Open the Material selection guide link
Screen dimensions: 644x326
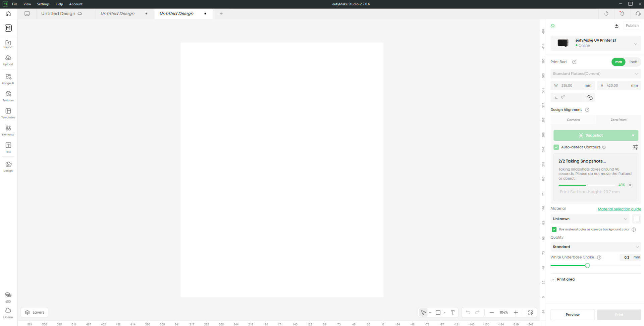coord(619,209)
